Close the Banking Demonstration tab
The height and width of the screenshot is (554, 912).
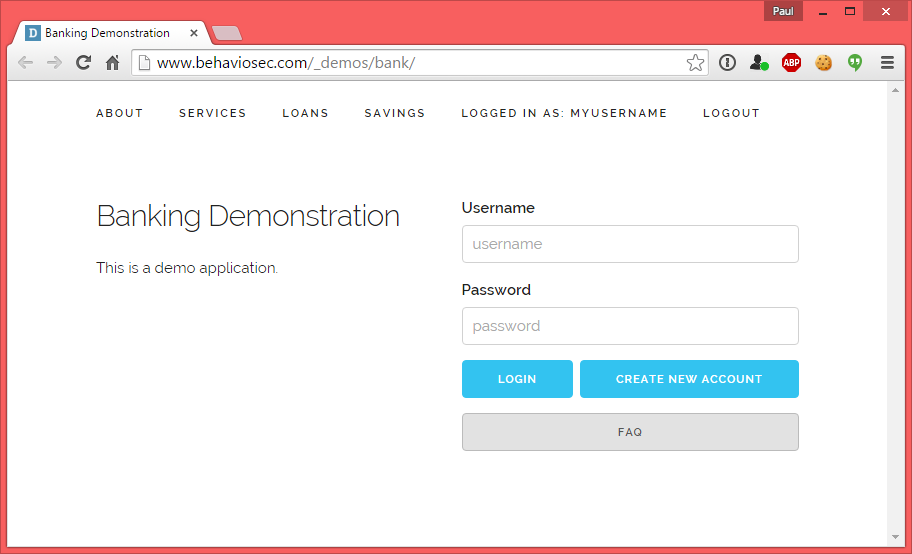[x=194, y=33]
